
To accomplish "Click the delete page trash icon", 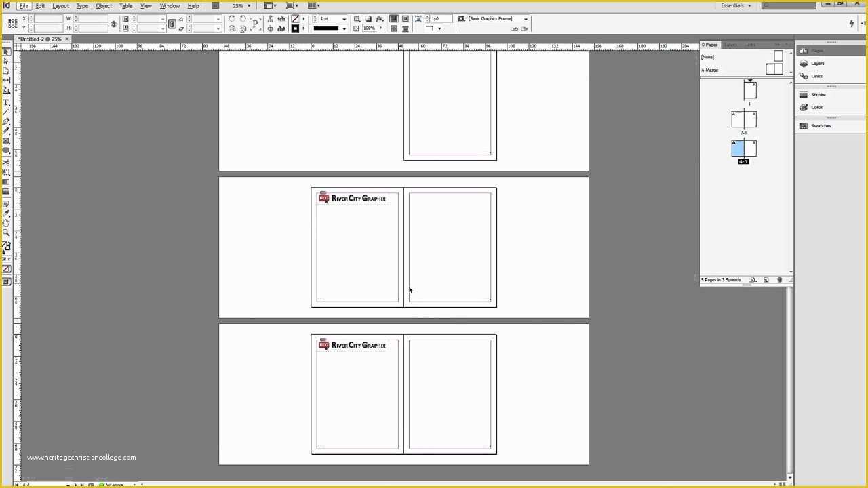I will 779,280.
